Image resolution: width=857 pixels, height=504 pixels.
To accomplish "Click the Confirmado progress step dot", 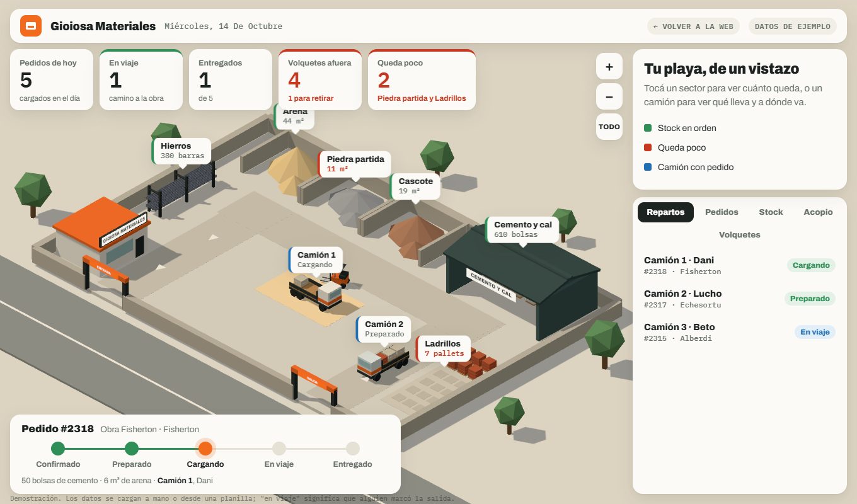I will [58, 449].
